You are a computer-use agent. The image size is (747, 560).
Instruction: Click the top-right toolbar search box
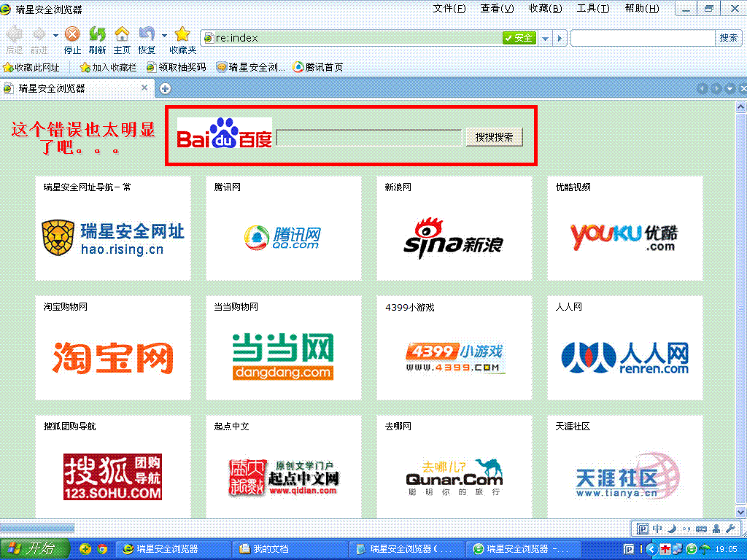click(x=643, y=38)
